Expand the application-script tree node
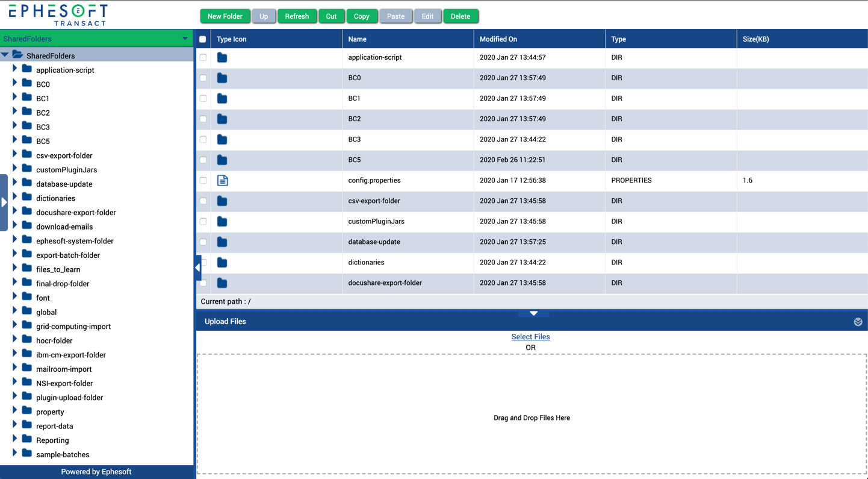Viewport: 868px width, 479px height. coord(14,69)
